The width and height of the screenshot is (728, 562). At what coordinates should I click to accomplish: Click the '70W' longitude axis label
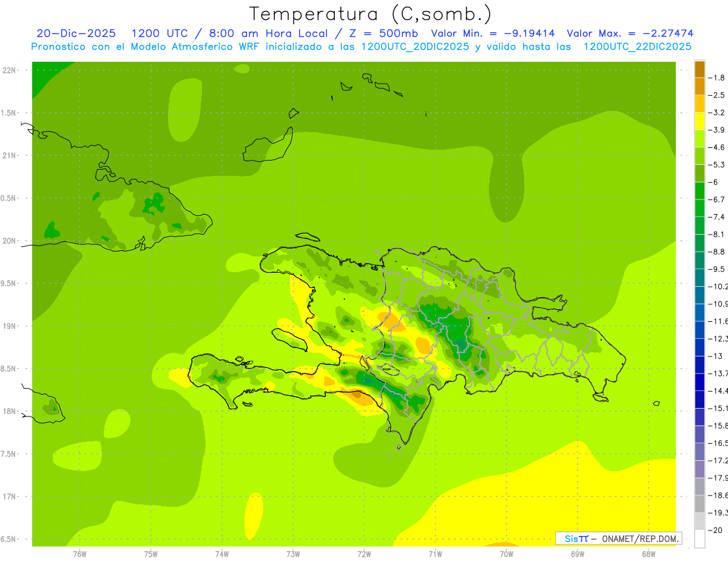click(x=507, y=554)
